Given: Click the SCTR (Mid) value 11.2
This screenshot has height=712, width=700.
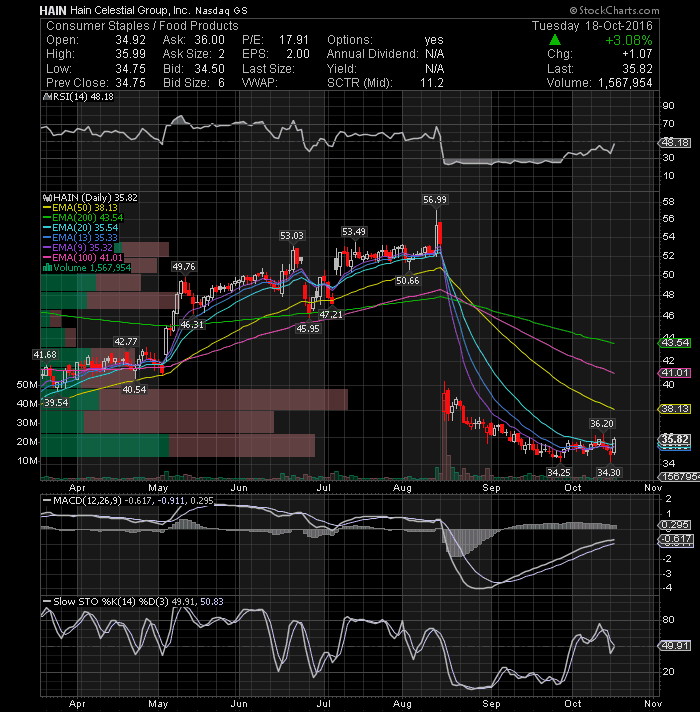Looking at the screenshot, I should click(432, 83).
